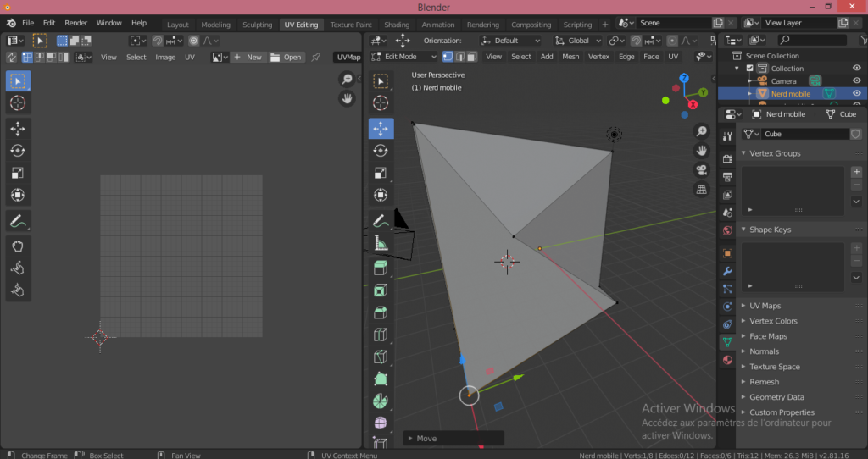
Task: Select the Select Box tool in 3D viewport
Action: [x=381, y=80]
